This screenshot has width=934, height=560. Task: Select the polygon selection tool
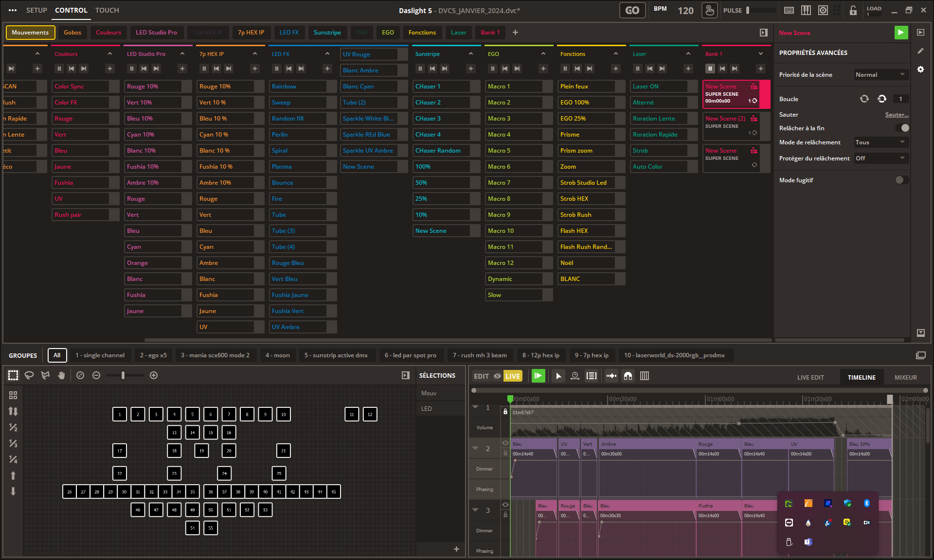pyautogui.click(x=45, y=375)
